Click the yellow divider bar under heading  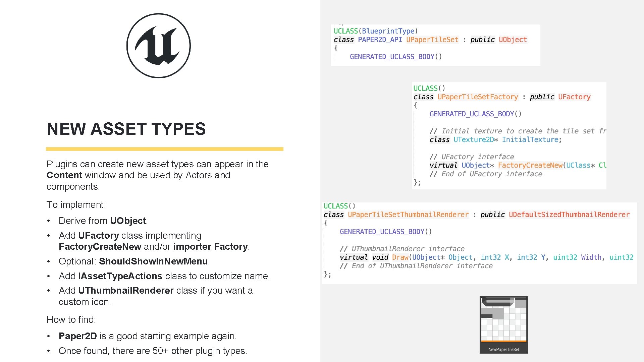(x=164, y=149)
